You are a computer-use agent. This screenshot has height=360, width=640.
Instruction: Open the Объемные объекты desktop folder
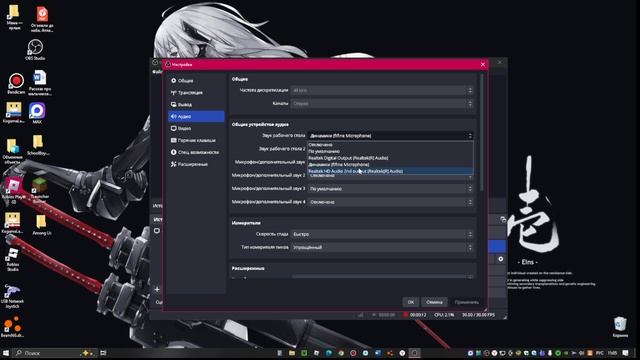[13, 151]
